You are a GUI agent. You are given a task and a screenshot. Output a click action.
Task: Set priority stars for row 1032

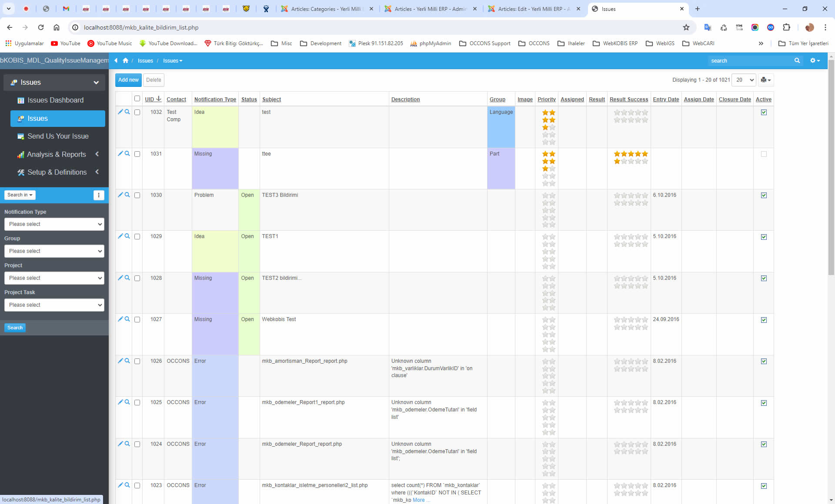548,127
